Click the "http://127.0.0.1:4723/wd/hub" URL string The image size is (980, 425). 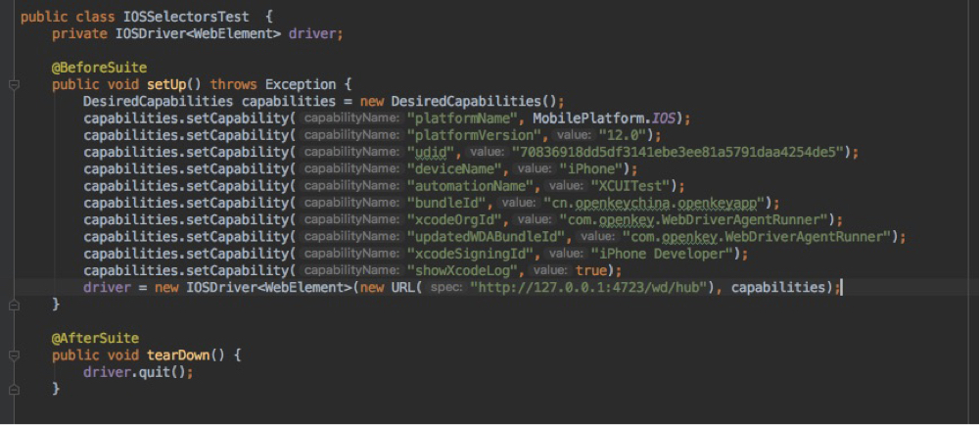(589, 287)
